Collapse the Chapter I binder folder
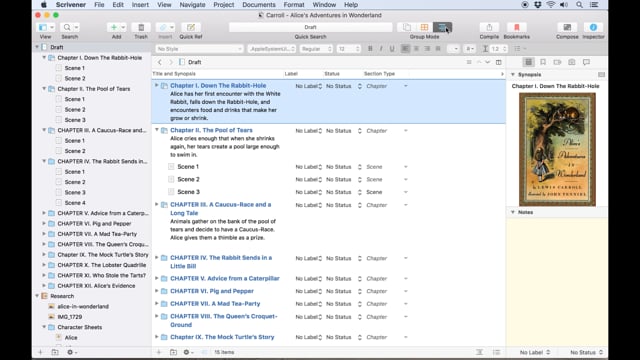640x360 pixels. click(44, 58)
